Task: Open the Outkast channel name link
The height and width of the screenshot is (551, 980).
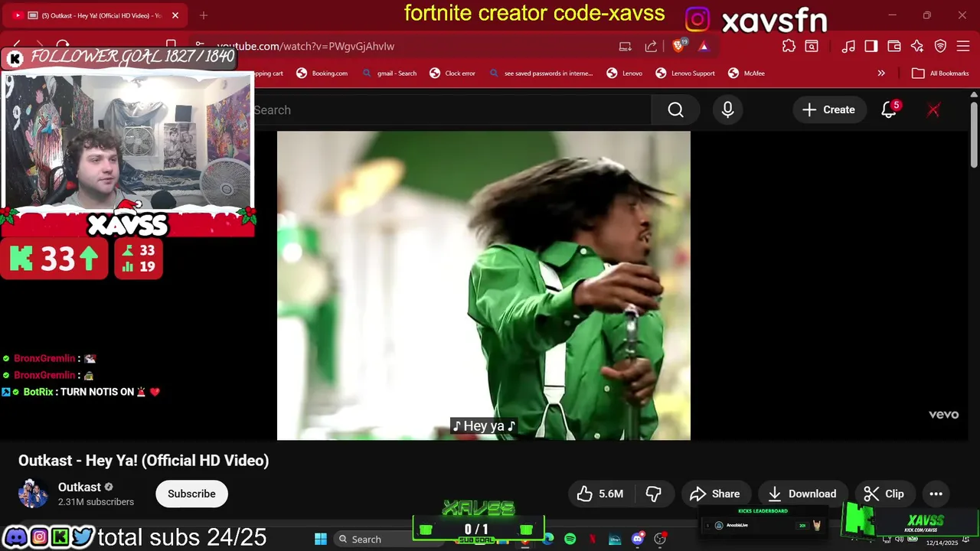Action: (80, 487)
